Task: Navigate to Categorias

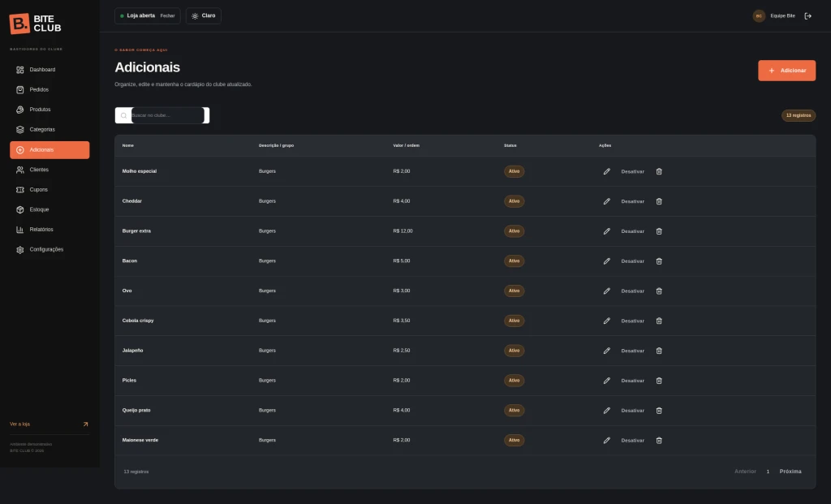Action: coord(50,129)
